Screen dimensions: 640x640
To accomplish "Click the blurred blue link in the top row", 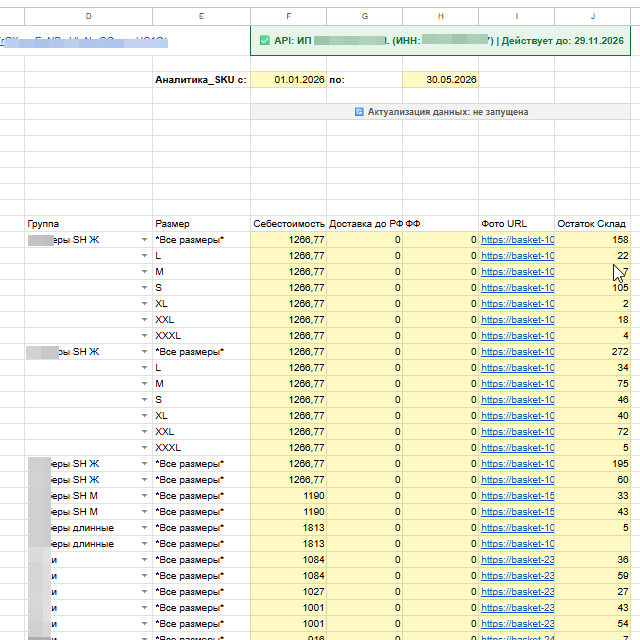I will (x=84, y=42).
